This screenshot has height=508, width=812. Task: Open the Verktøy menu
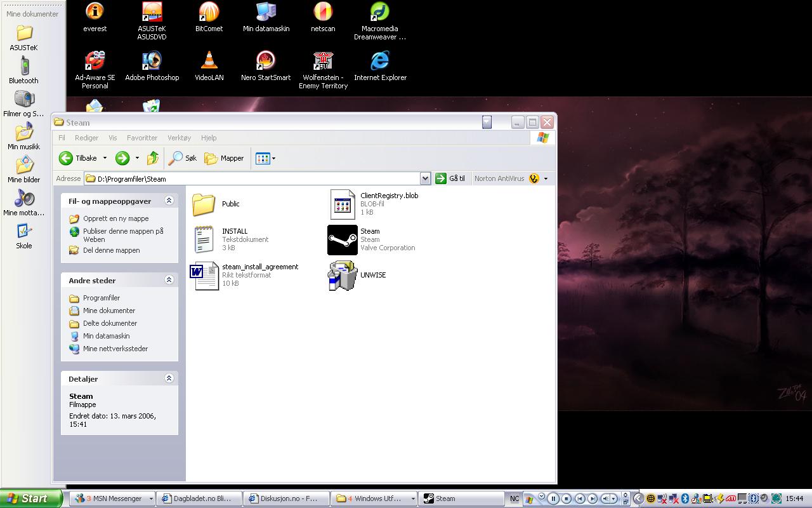click(x=180, y=138)
